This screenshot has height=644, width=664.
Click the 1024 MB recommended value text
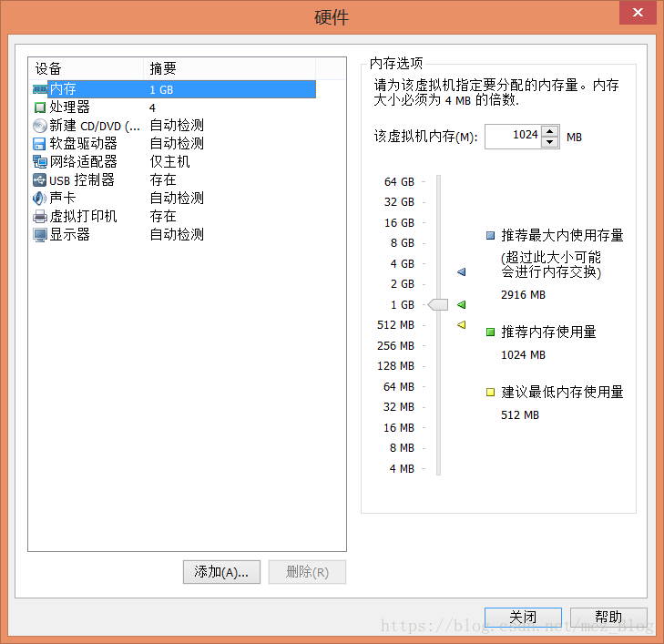tap(523, 355)
